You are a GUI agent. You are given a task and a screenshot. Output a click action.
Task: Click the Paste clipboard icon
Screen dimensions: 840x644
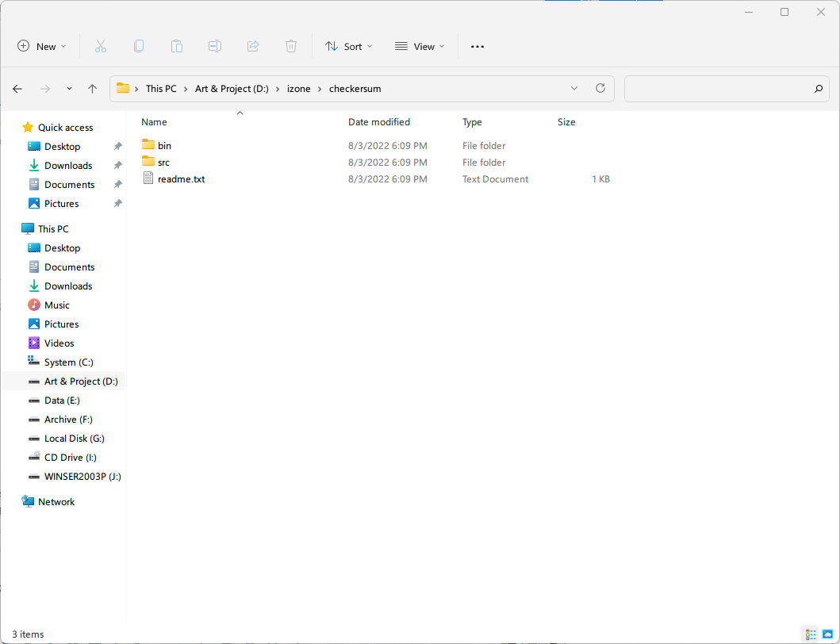177,47
